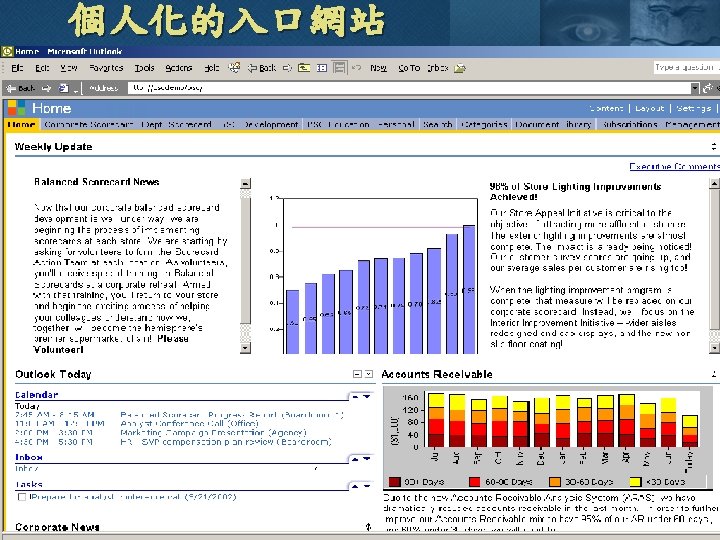Toggle the Folder List pane icon
Image resolution: width=720 pixels, height=540 pixels.
pos(322,68)
